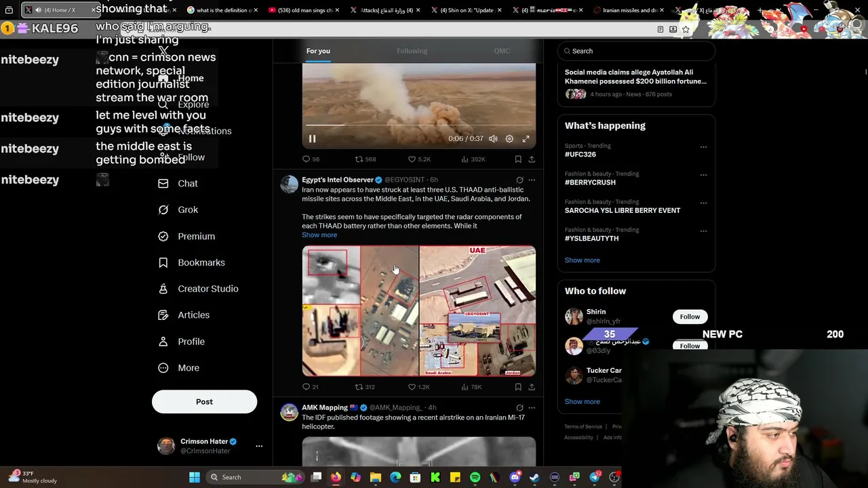Image resolution: width=868 pixels, height=488 pixels.
Task: Share the video post
Action: tap(532, 159)
